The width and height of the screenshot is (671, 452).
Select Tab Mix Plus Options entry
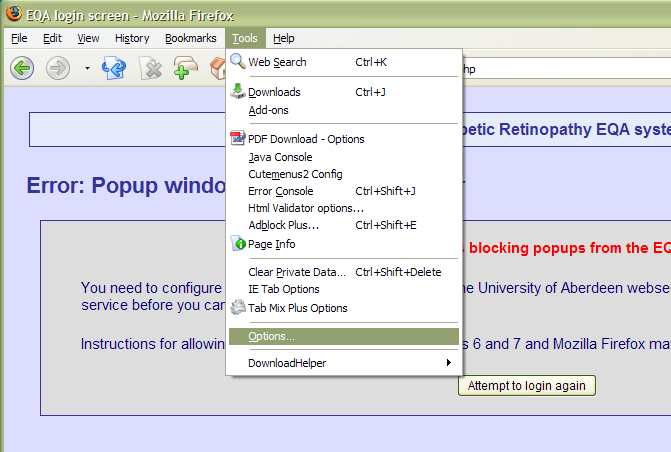tap(344, 308)
